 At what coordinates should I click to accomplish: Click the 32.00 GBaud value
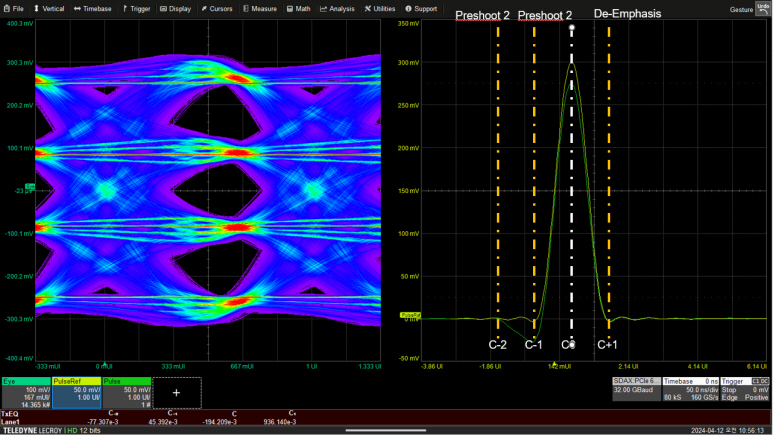(633, 390)
